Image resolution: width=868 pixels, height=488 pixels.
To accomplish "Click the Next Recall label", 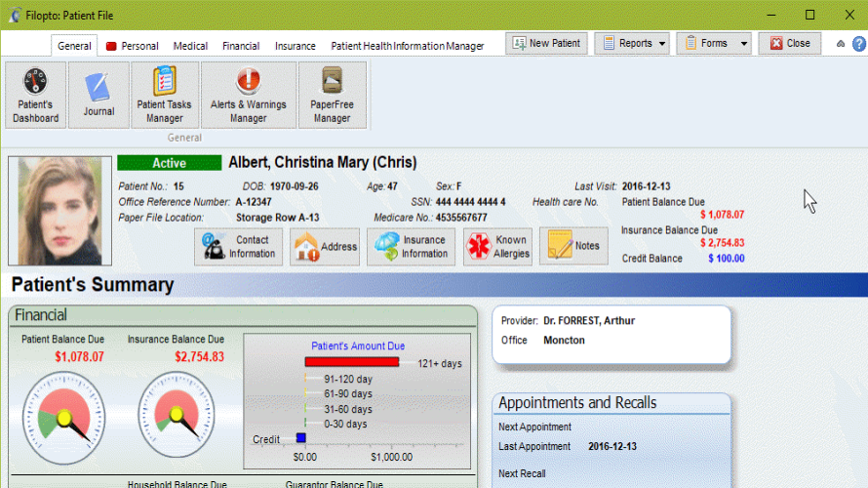I will click(x=522, y=474).
